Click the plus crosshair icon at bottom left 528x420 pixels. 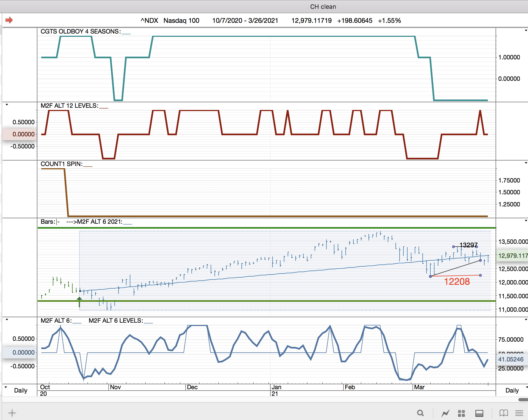[12, 413]
